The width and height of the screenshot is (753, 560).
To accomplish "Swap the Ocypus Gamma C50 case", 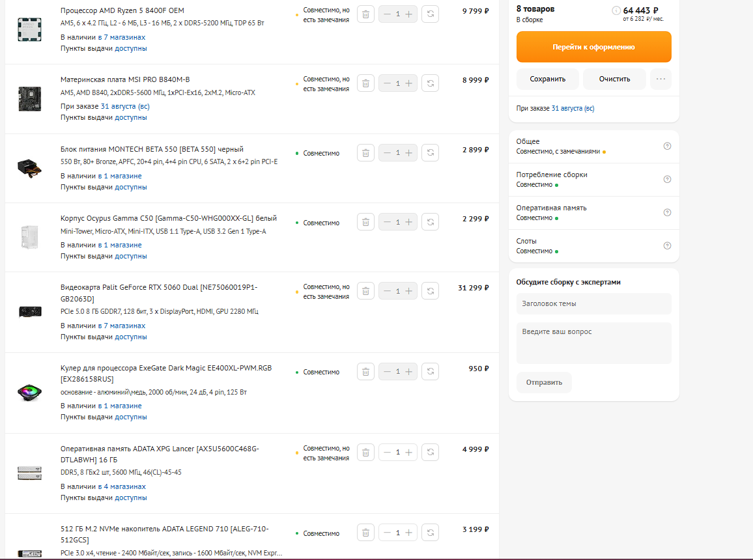I will (431, 221).
